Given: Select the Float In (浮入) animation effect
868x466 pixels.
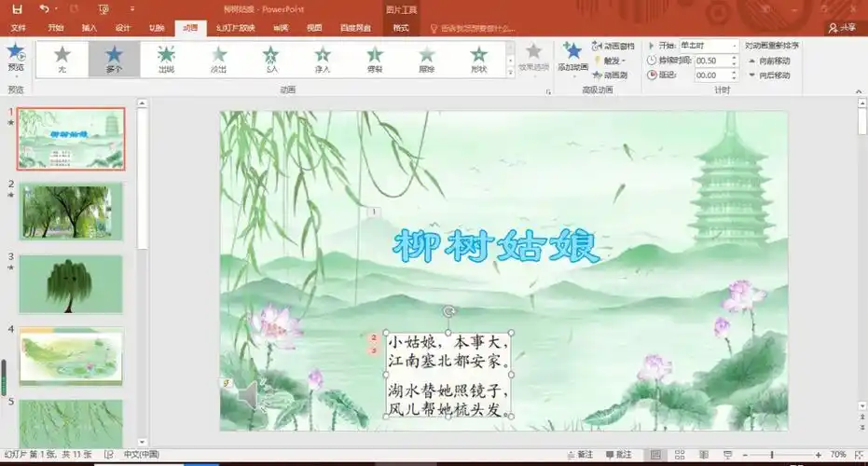Looking at the screenshot, I should click(x=323, y=60).
